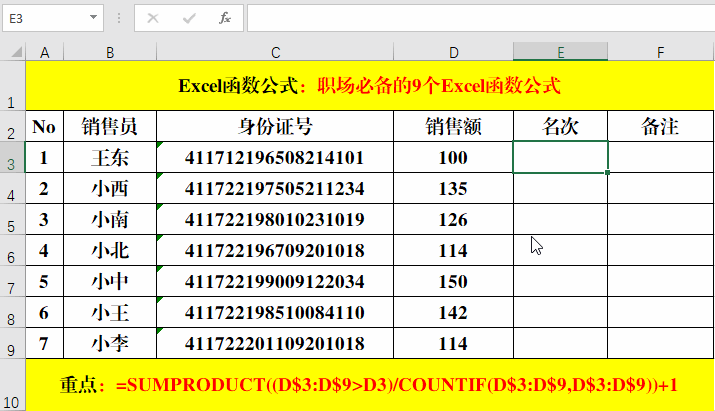Select row 1 header
Image resolution: width=715 pixels, height=411 pixels.
coord(12,85)
